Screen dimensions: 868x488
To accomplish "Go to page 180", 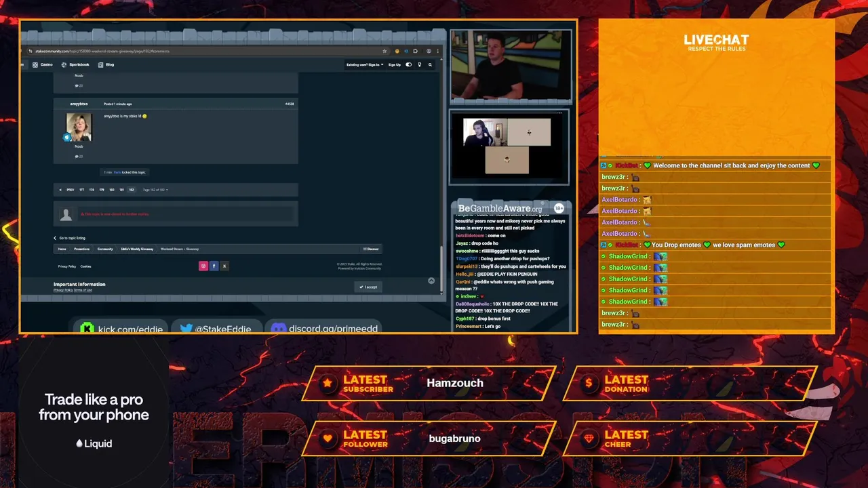I will (x=112, y=190).
